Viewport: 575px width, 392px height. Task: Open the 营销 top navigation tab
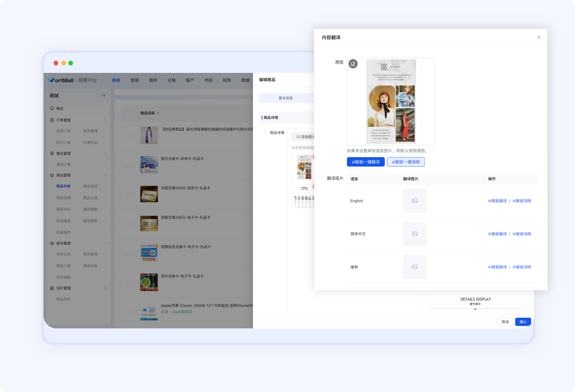point(134,80)
